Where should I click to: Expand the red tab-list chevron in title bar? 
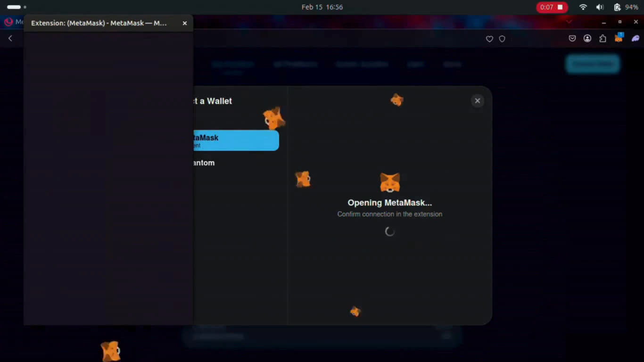coord(569,22)
